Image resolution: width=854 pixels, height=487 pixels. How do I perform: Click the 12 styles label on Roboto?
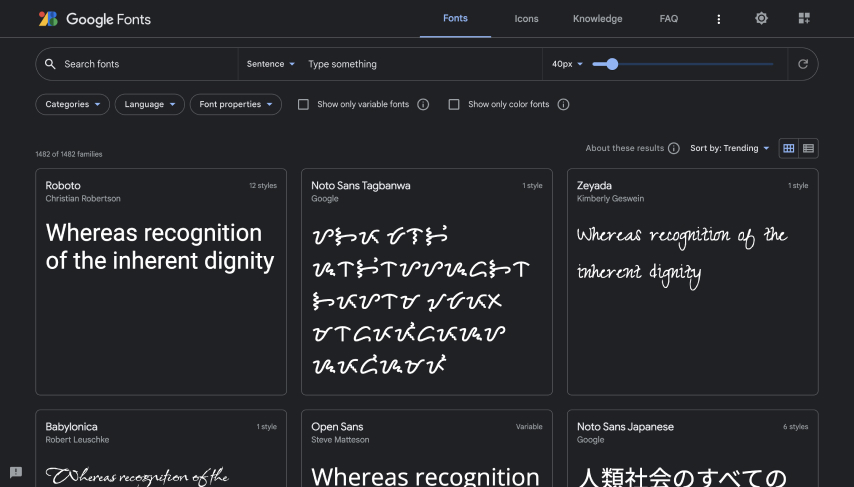[x=263, y=186]
